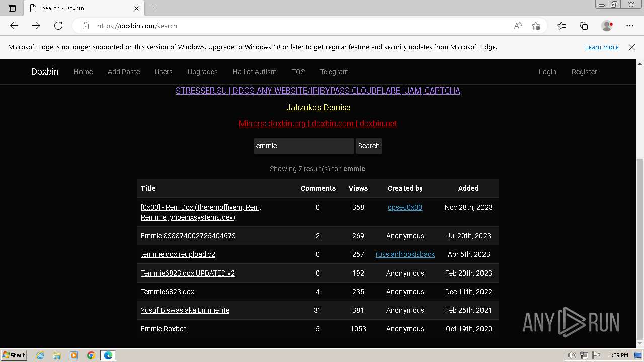The height and width of the screenshot is (362, 644).
Task: Open Chrome from the taskbar
Action: pyautogui.click(x=91, y=355)
